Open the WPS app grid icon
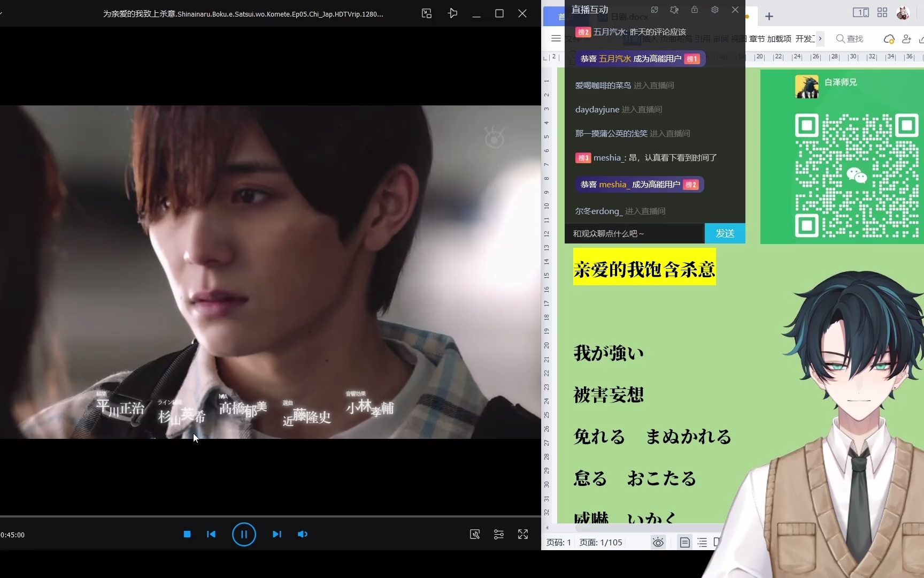The height and width of the screenshot is (578, 924). click(882, 12)
